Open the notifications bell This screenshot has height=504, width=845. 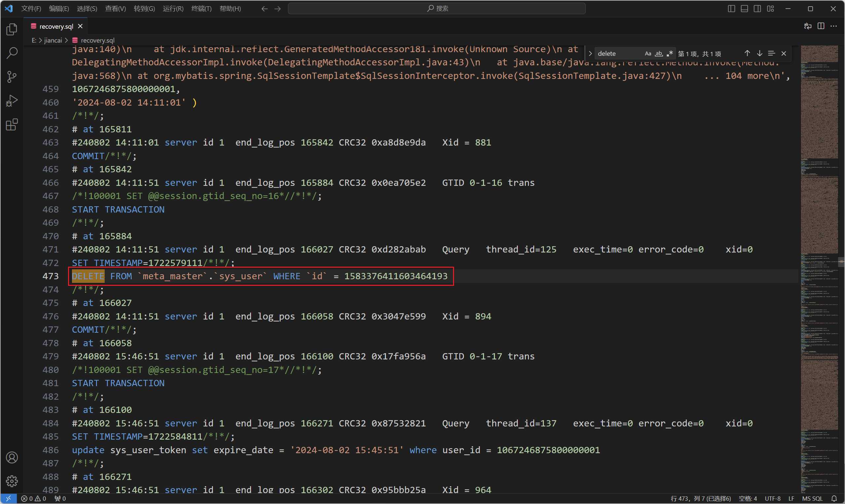(834, 499)
